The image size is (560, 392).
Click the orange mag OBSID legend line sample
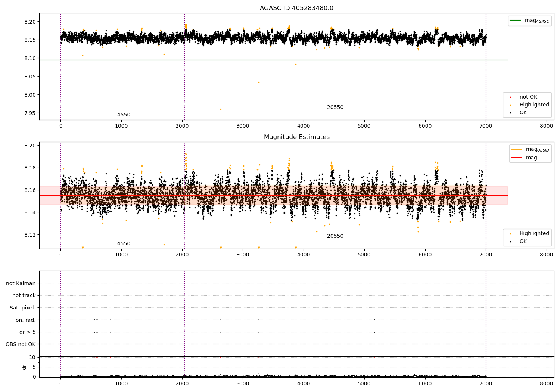tap(517, 149)
